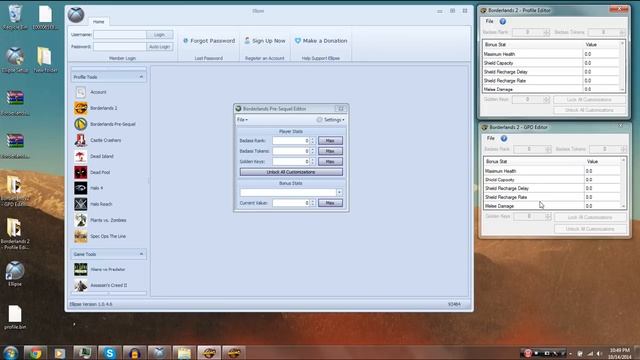
Task: Open Google Chrome from the taskbar
Action: tap(35, 353)
